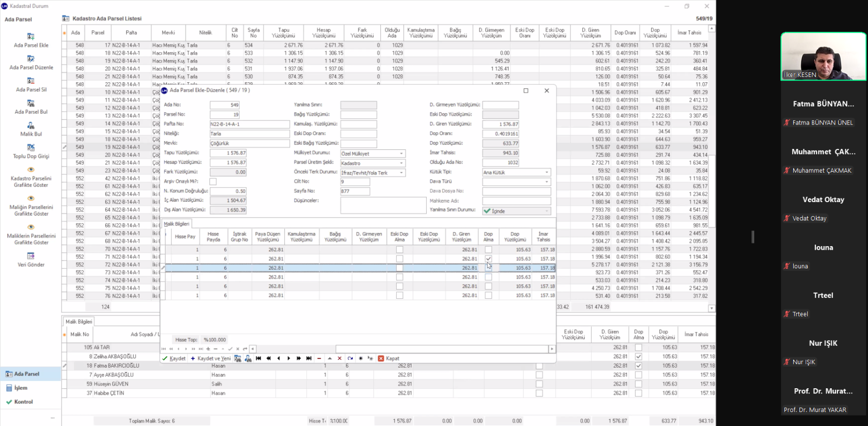Click the grey up-triangle icon in dialog toolbar

[x=330, y=358]
